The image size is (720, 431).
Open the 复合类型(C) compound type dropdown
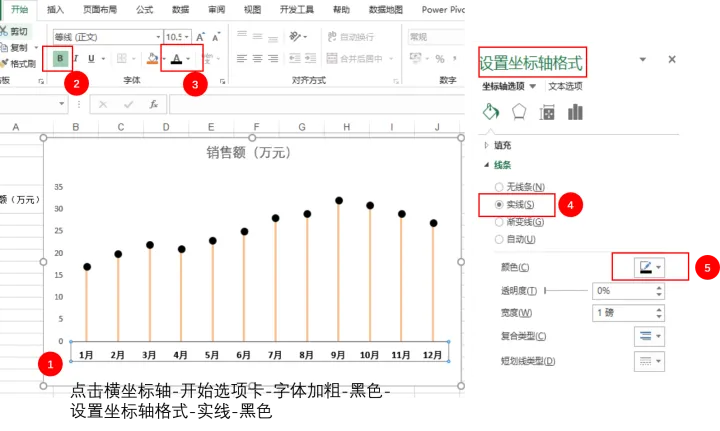click(x=649, y=336)
